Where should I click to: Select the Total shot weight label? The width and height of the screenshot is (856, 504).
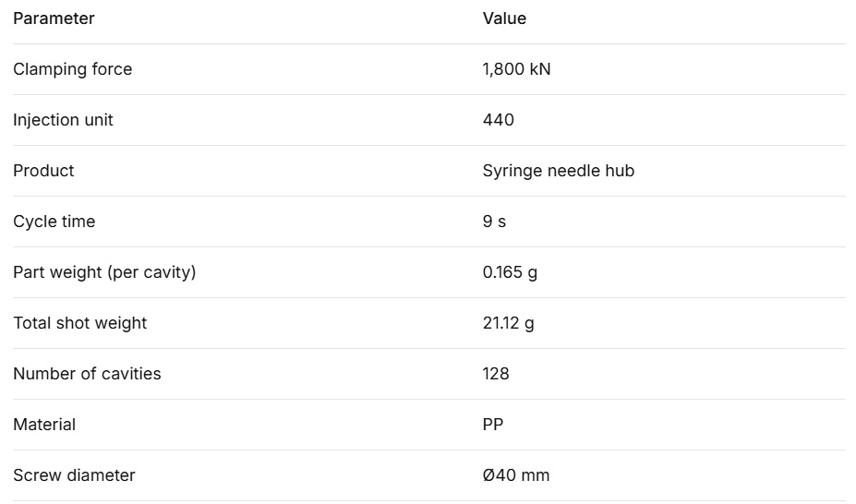[79, 323]
